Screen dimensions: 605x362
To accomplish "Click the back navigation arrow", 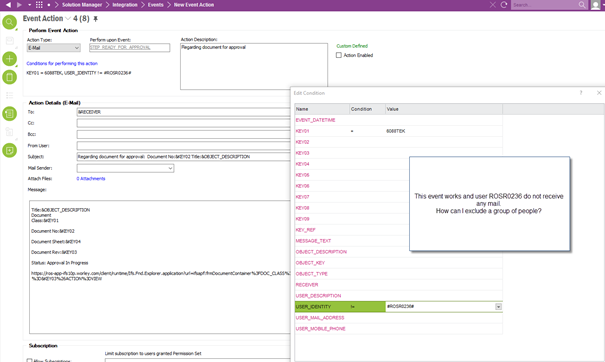I will (8, 5).
